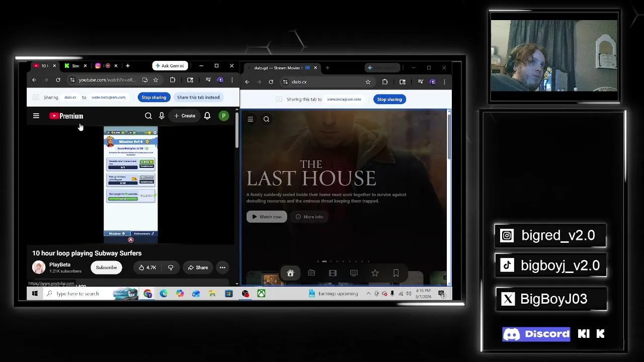Start YouTube voice search with microphone

[162, 116]
